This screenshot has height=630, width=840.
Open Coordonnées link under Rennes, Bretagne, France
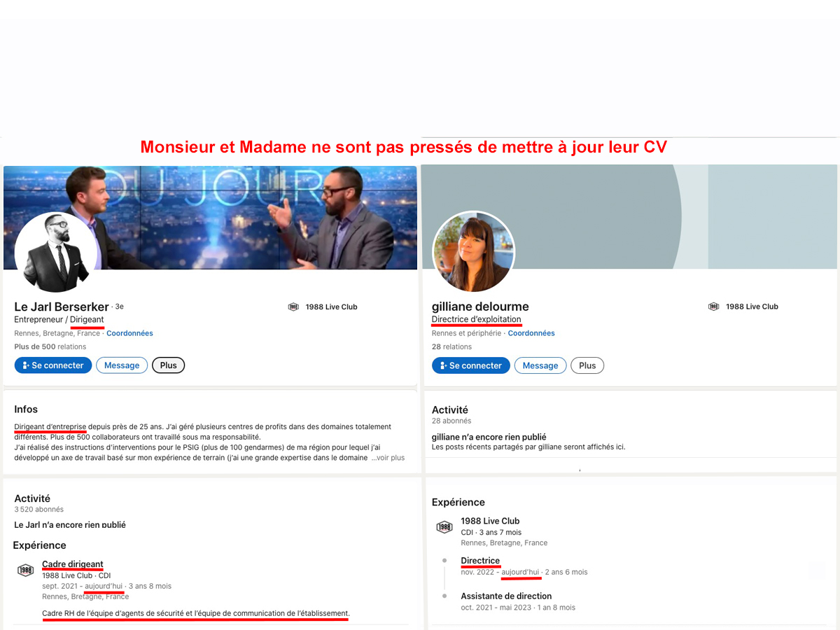tap(129, 333)
